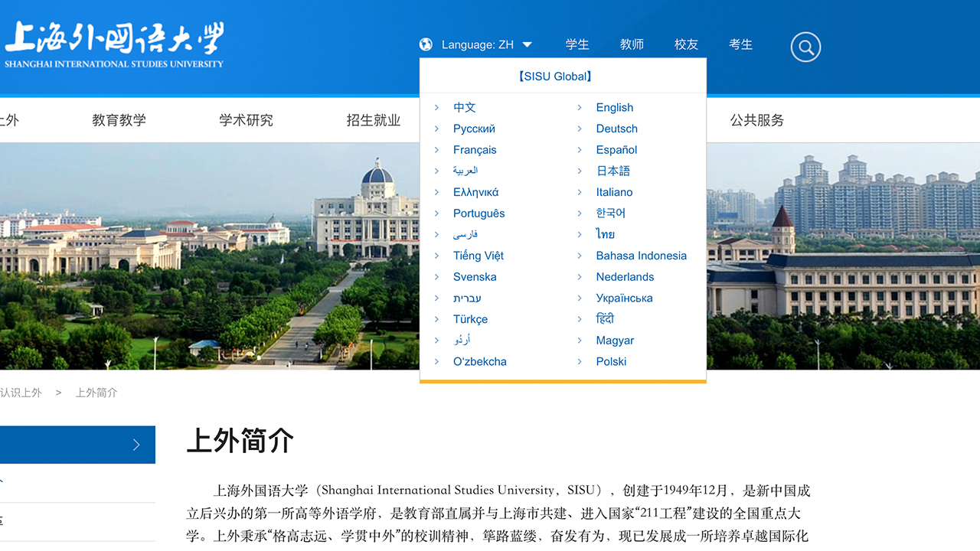Viewport: 980px width, 551px height.
Task: Click the university logo in header
Action: pos(114,45)
